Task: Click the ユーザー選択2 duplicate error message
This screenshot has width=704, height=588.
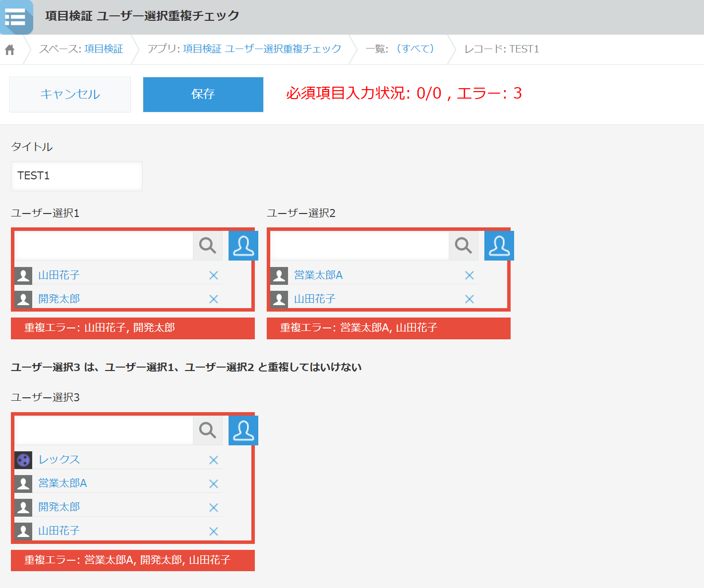Action: tap(389, 328)
